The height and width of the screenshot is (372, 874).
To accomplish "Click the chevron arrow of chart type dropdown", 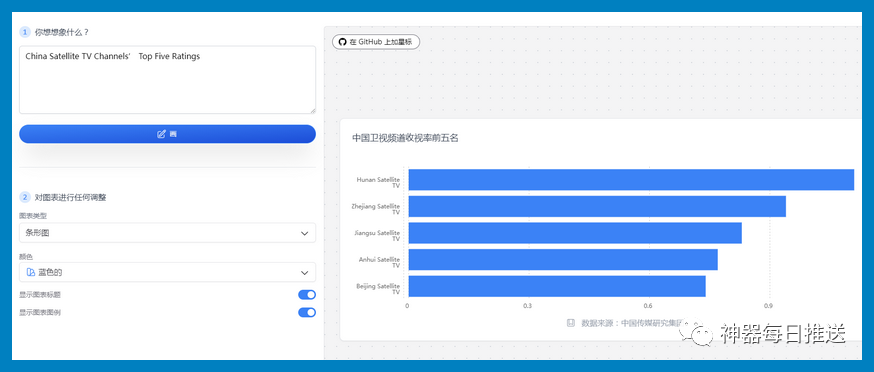I will click(x=304, y=234).
